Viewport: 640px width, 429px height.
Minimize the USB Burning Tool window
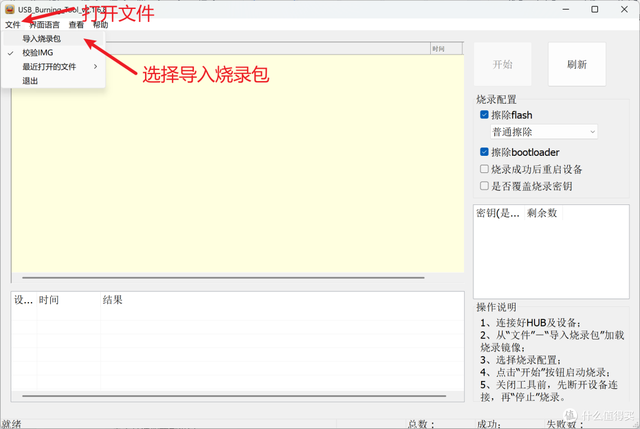click(566, 9)
